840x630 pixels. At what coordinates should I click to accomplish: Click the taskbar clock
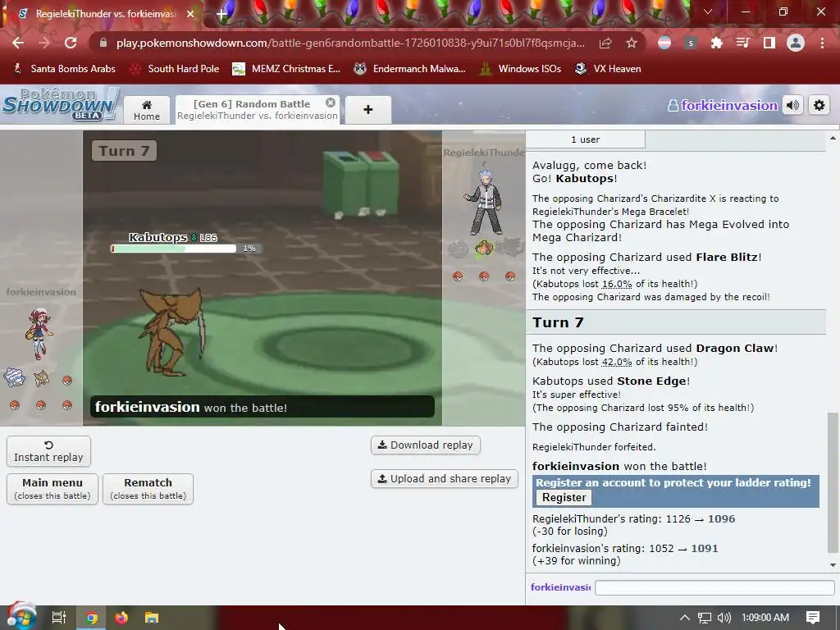(765, 618)
